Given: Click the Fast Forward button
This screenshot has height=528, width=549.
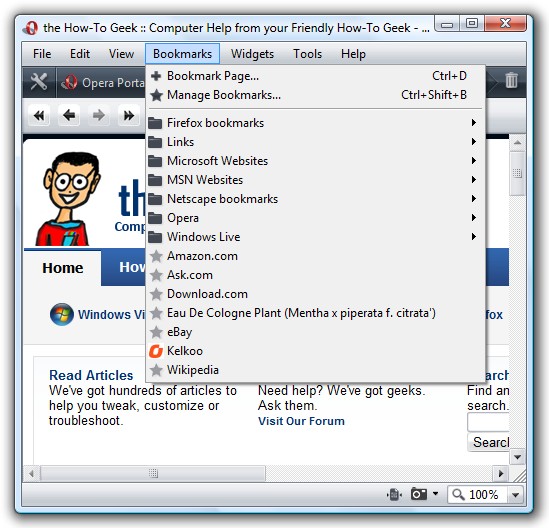Looking at the screenshot, I should tap(129, 115).
